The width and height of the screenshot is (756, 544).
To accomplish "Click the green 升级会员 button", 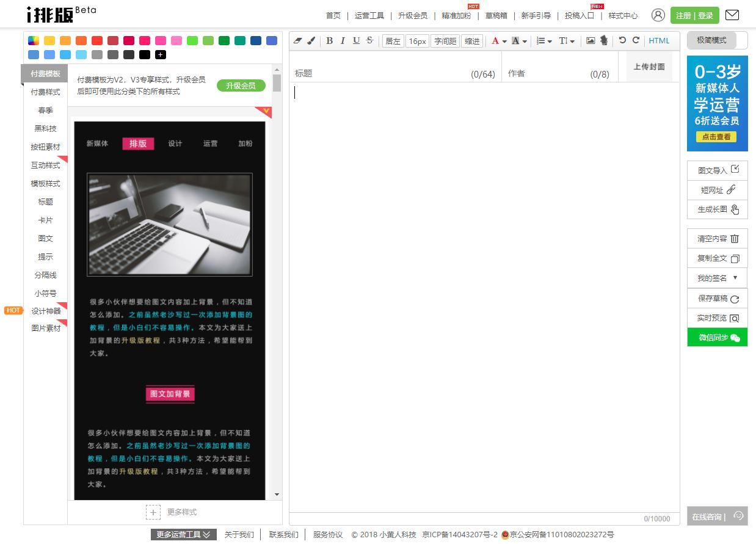I will tap(241, 85).
